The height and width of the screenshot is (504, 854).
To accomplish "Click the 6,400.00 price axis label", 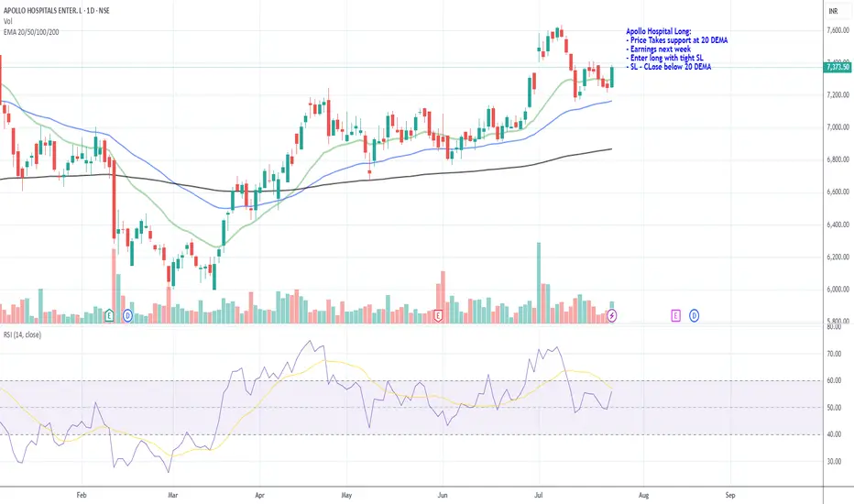I will point(838,225).
